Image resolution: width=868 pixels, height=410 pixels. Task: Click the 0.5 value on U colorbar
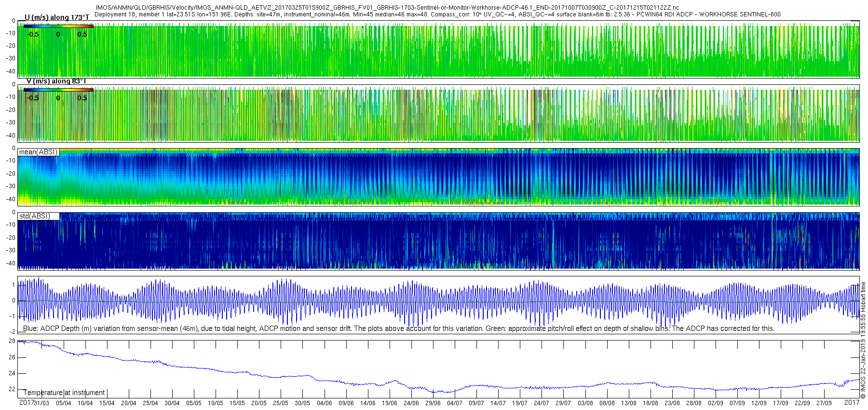coord(82,34)
